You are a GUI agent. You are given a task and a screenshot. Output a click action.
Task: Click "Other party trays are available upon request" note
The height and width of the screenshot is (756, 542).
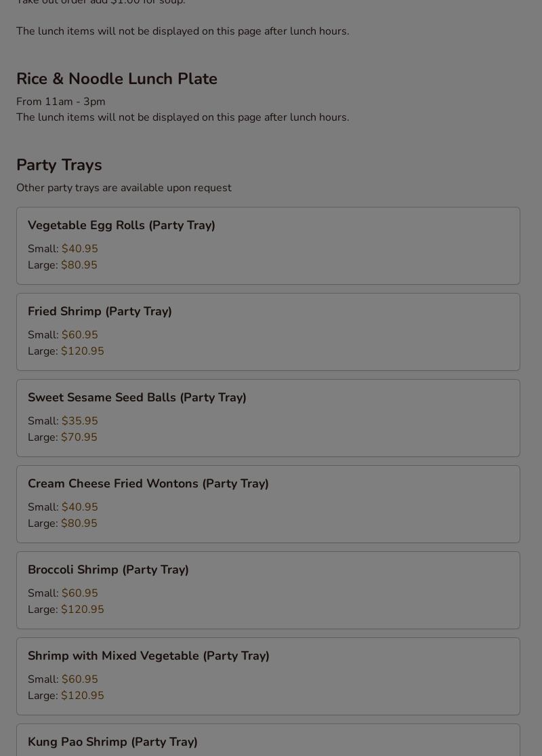124,188
